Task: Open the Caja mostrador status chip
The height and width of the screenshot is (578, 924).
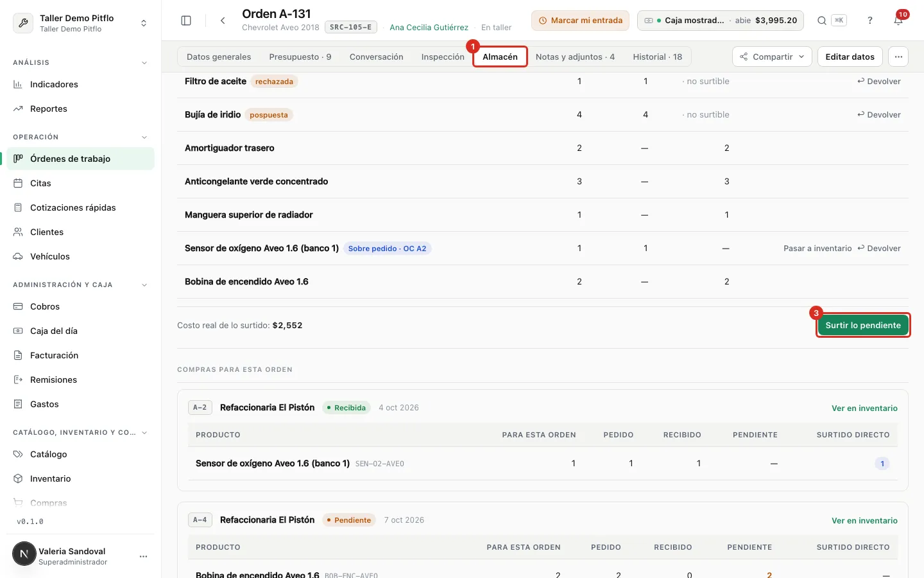Action: (721, 21)
